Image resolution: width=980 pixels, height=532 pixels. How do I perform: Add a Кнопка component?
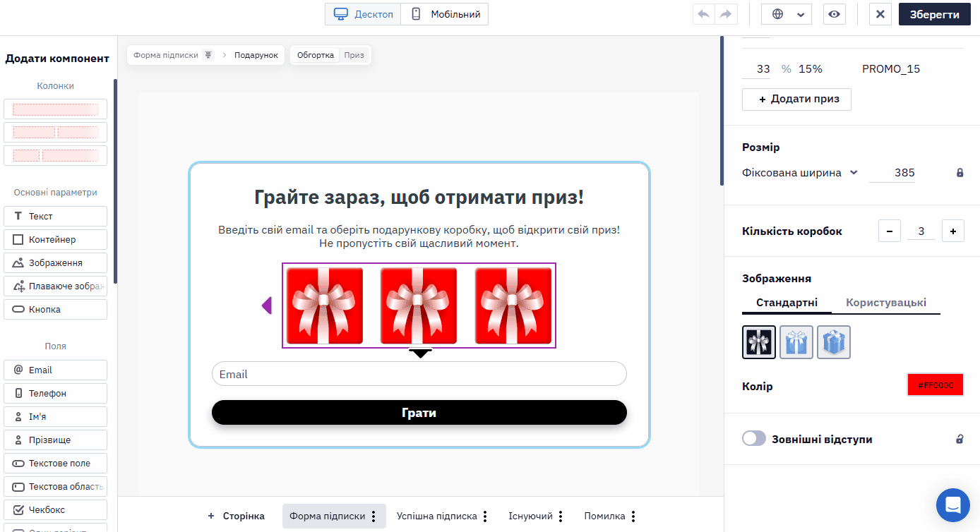(x=56, y=309)
